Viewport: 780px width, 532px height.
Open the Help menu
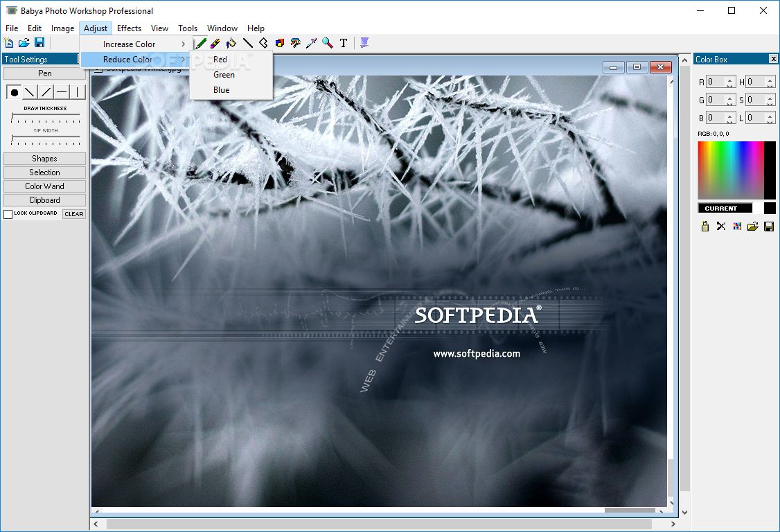point(256,28)
